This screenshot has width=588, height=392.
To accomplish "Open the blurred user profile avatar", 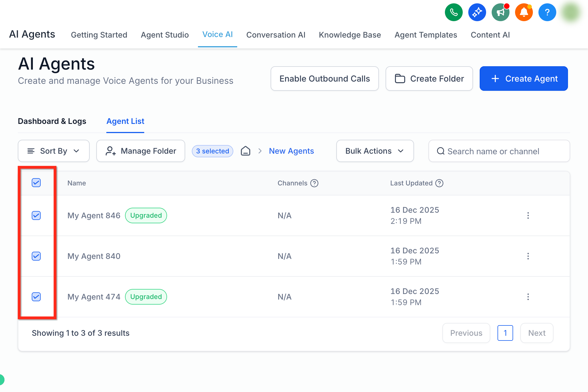I will point(571,12).
